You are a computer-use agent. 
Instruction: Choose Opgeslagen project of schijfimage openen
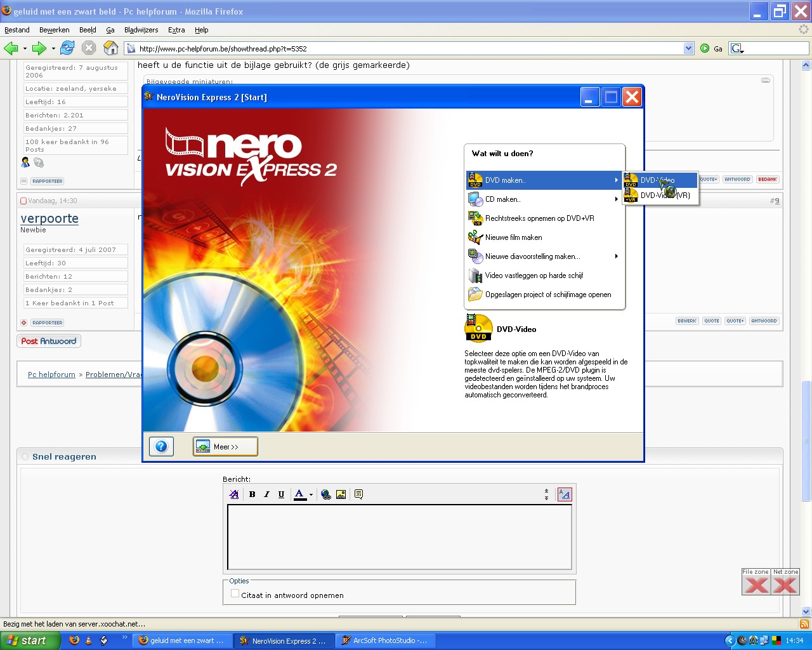coord(544,295)
